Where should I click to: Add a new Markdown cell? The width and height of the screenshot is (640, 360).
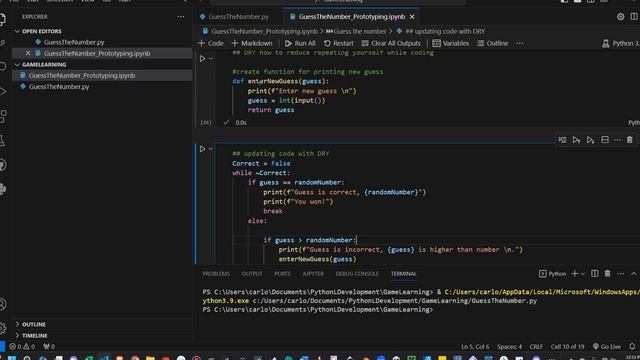tap(251, 43)
